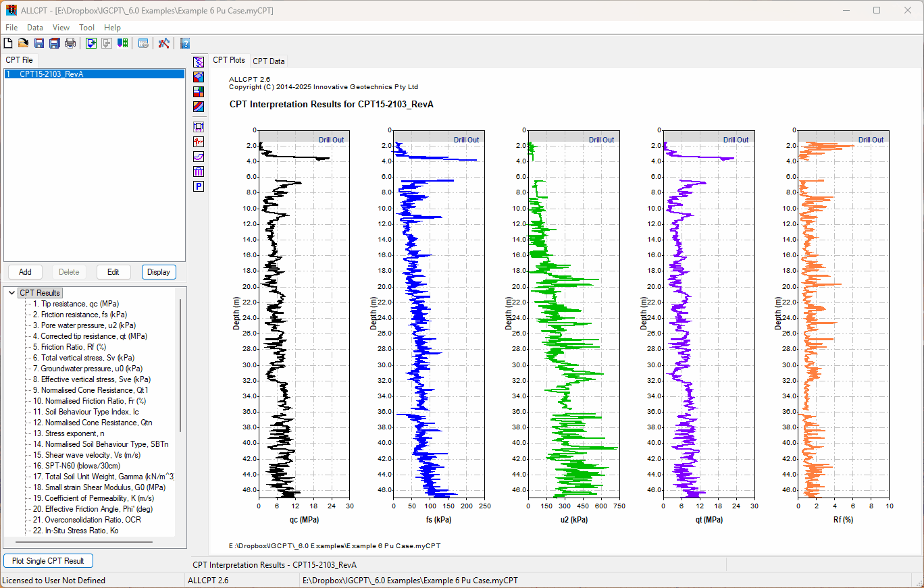924x588 pixels.
Task: Select '12. Normalised Cone Resistance, Qtn'
Action: point(93,423)
